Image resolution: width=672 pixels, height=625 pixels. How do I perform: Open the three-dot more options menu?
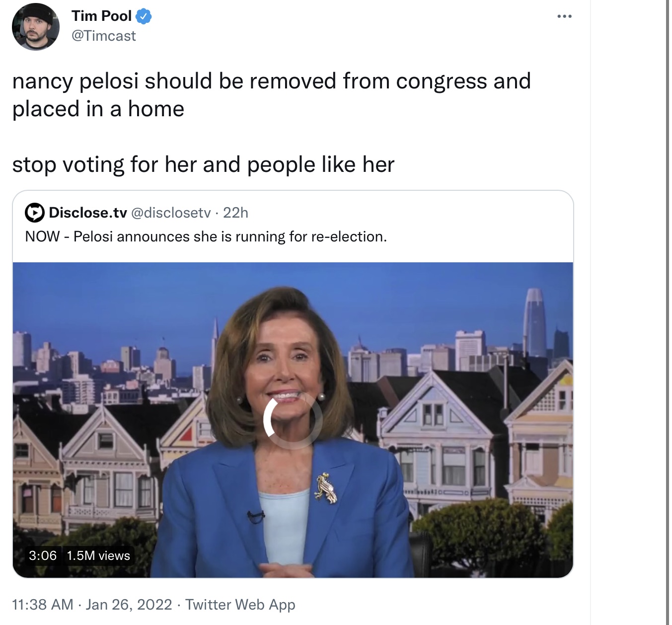point(564,16)
